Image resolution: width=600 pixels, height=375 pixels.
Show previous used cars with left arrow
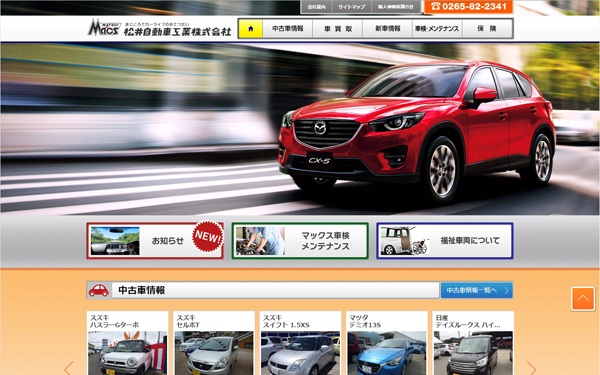tap(69, 368)
